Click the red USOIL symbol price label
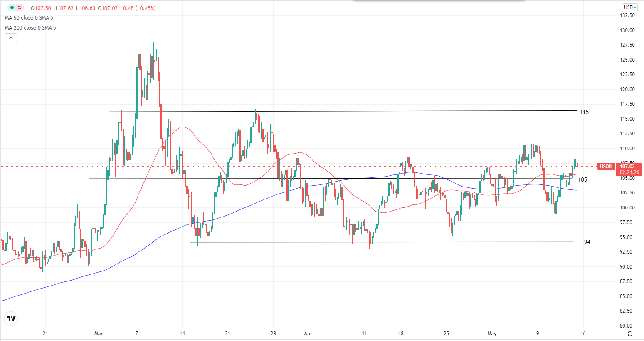The width and height of the screenshot is (644, 341). pyautogui.click(x=606, y=167)
